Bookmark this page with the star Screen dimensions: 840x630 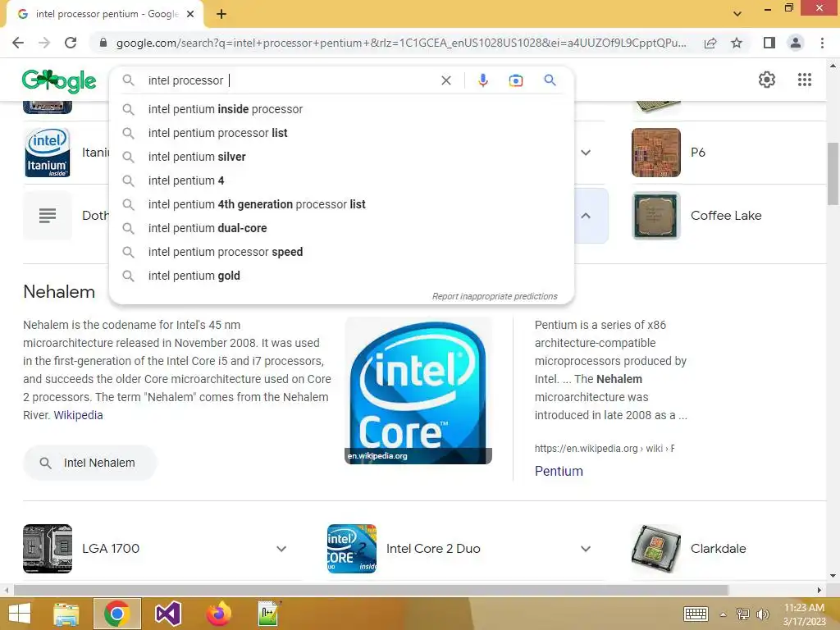[x=737, y=43]
